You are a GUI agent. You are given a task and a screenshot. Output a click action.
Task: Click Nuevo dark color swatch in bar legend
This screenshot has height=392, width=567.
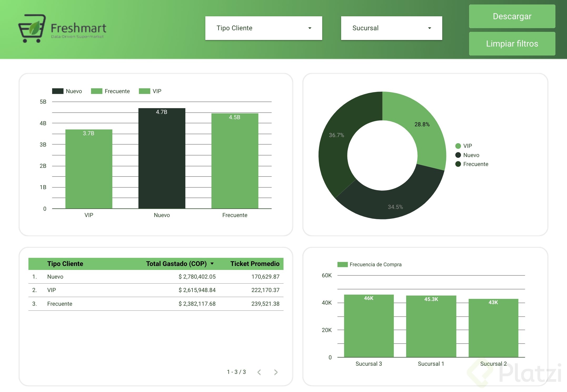[x=58, y=91]
